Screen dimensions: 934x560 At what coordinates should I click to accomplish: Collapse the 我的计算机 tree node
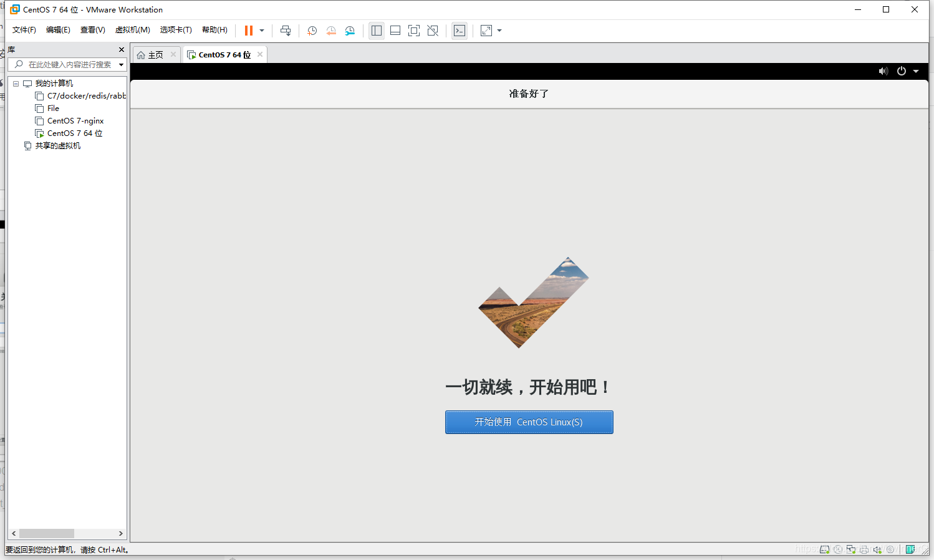pos(16,84)
